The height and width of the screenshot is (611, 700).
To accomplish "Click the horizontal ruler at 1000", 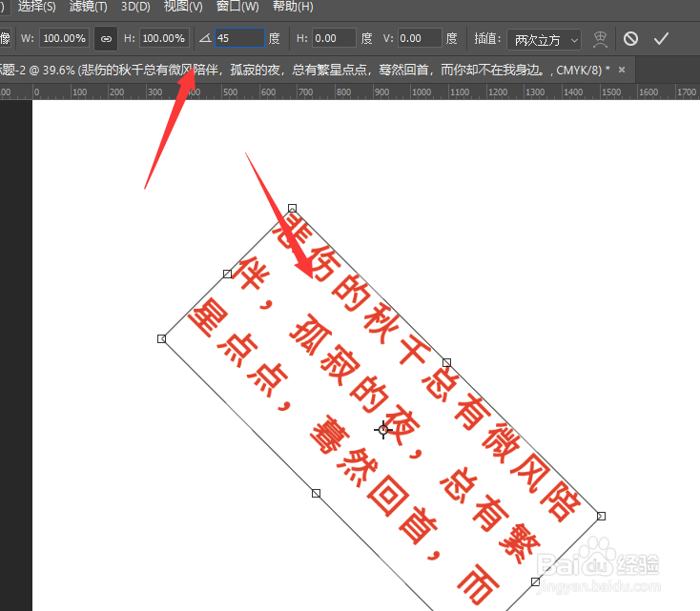I will [x=421, y=92].
